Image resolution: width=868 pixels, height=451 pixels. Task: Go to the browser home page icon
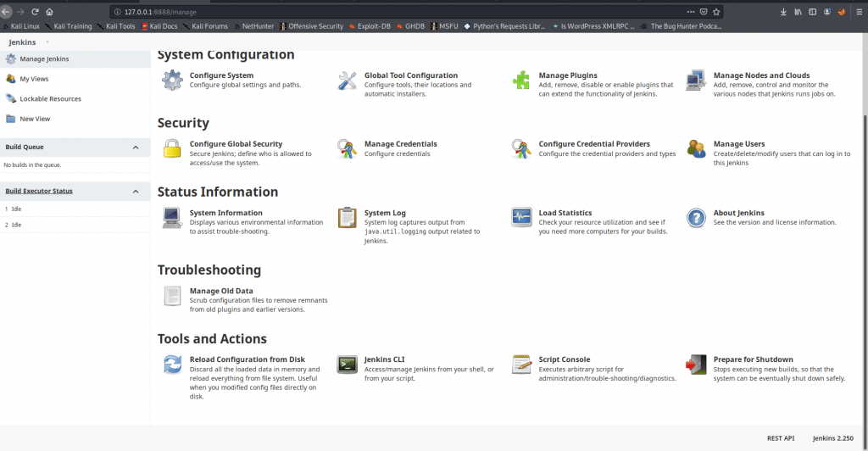point(49,12)
